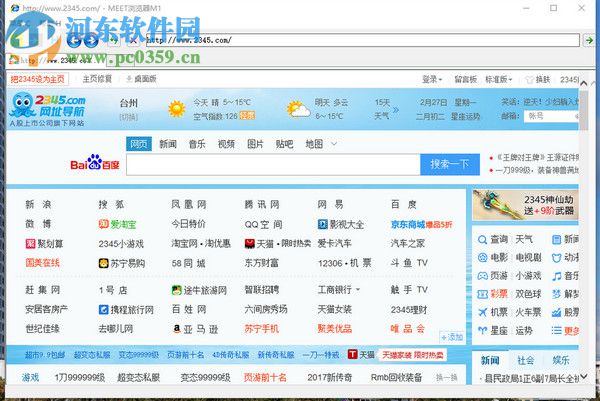
Task: Select the 网页 search tab
Action: (x=139, y=144)
